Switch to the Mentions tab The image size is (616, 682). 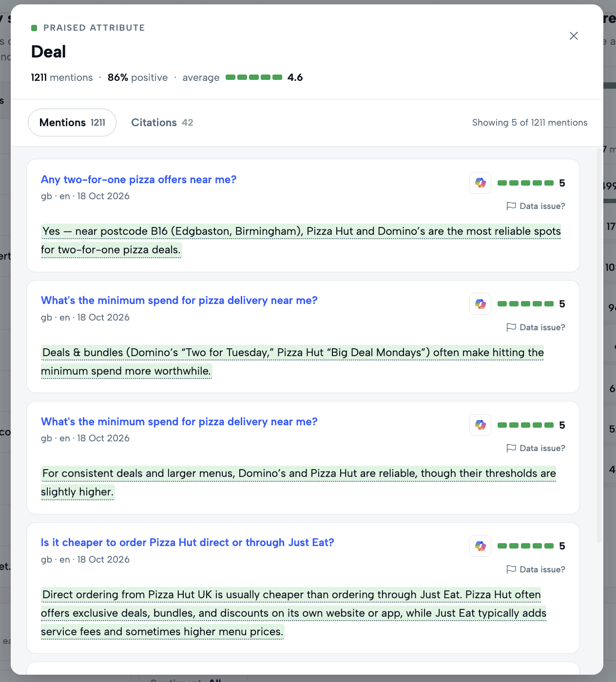pos(72,122)
